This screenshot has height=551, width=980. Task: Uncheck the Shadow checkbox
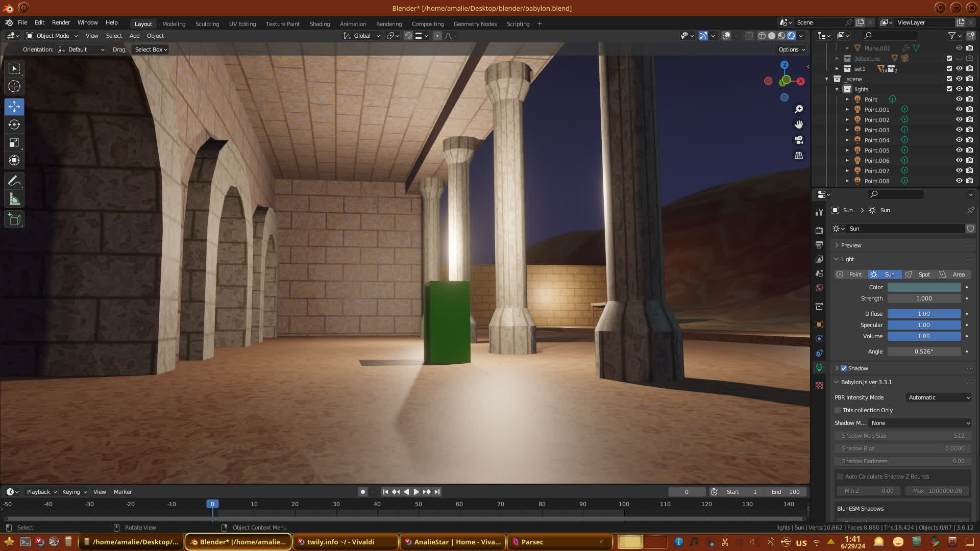(844, 368)
